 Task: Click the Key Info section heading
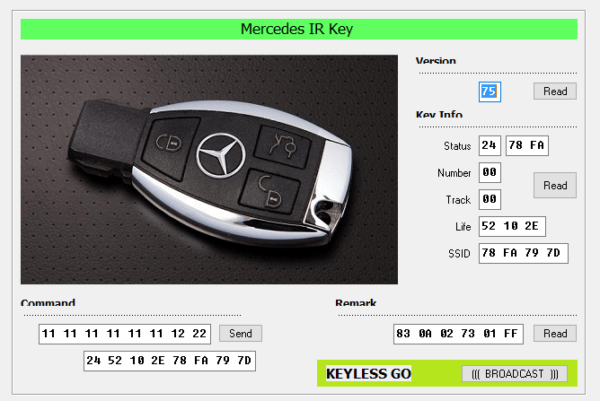point(439,114)
